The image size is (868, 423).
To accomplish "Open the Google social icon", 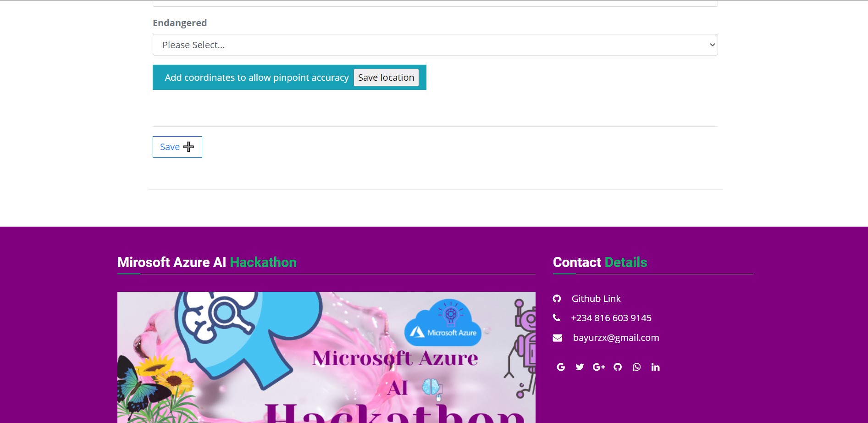I will pos(561,367).
